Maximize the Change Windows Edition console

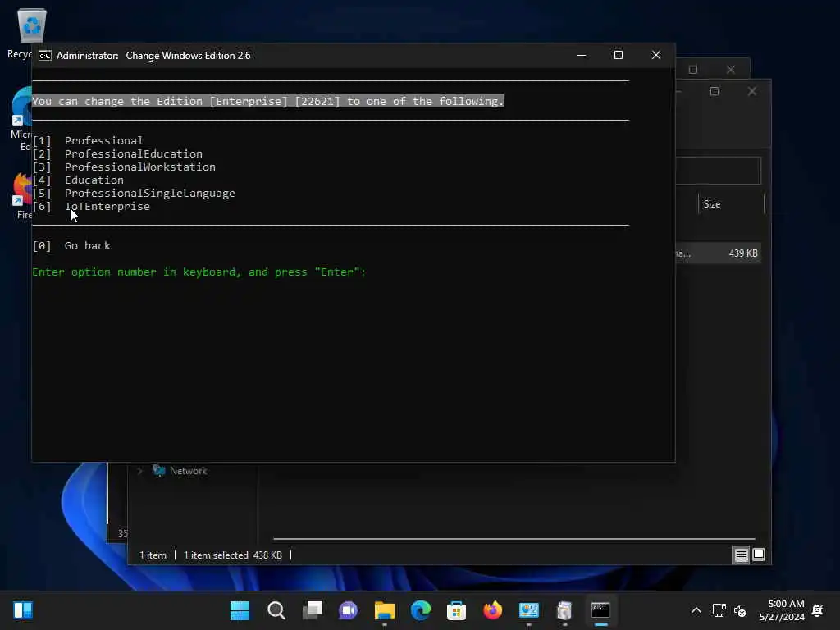[619, 55]
